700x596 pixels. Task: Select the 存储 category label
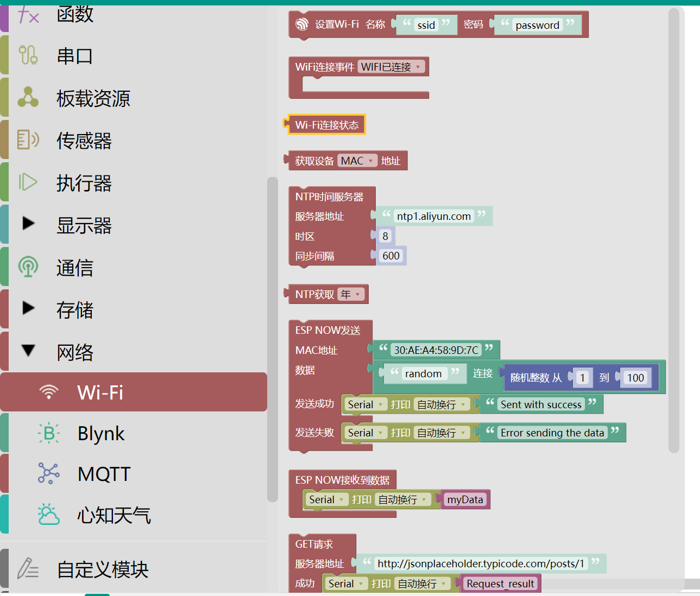[75, 310]
